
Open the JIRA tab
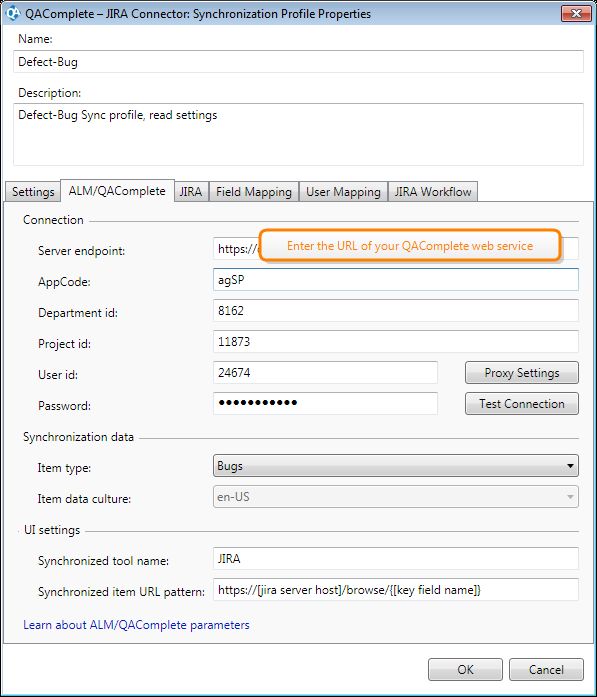[191, 192]
